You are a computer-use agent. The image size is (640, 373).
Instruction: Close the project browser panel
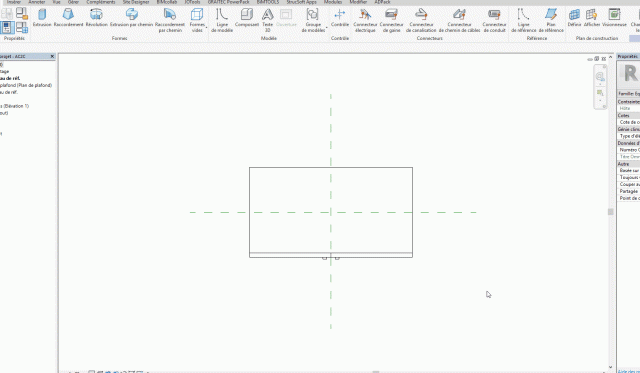tap(52, 56)
